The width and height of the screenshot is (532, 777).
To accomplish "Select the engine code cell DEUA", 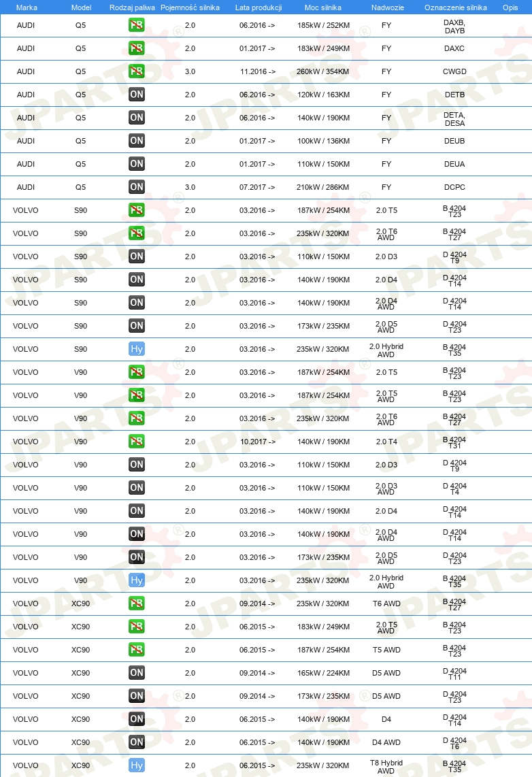I will [x=454, y=164].
